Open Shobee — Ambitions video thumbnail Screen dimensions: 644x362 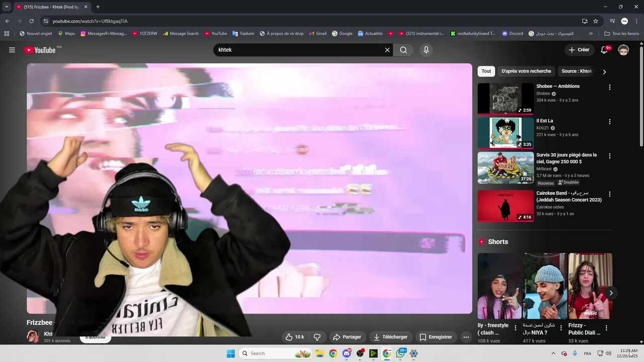click(506, 99)
